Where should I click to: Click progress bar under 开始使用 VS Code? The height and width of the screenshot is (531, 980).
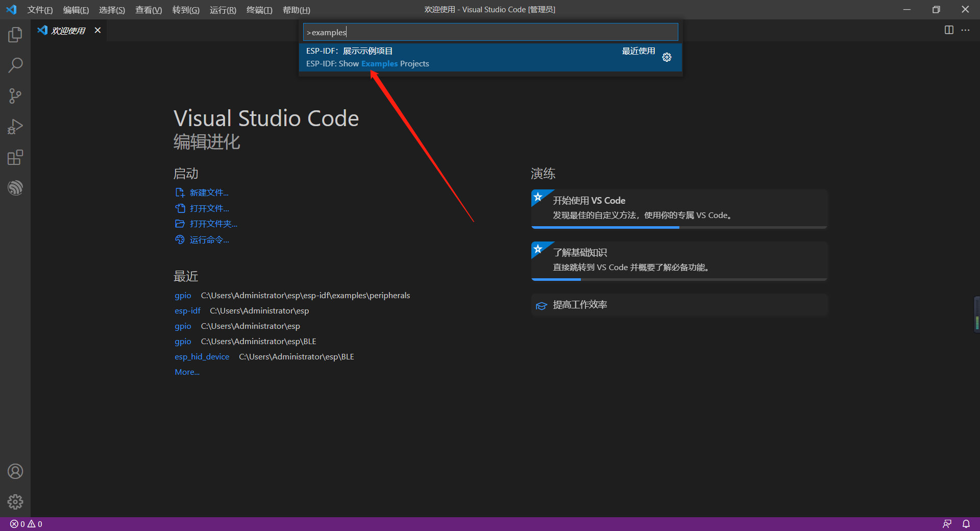point(679,227)
